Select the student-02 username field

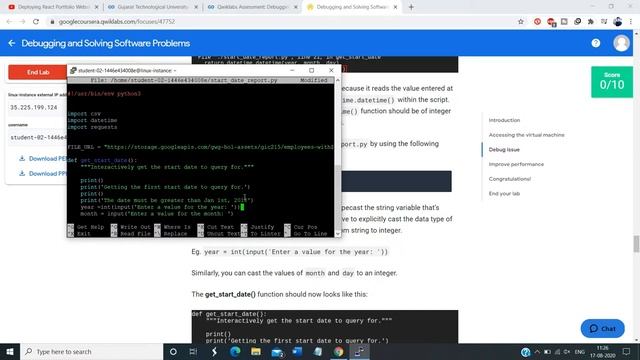(38, 138)
